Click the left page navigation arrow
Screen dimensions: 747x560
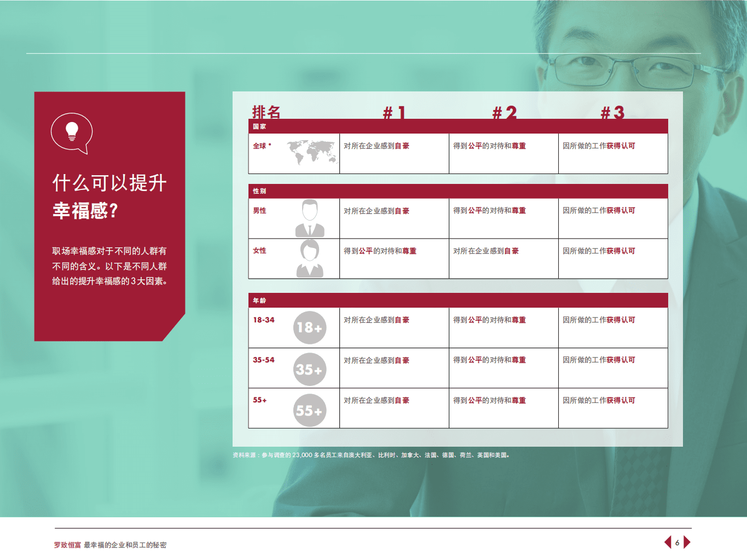coord(667,542)
